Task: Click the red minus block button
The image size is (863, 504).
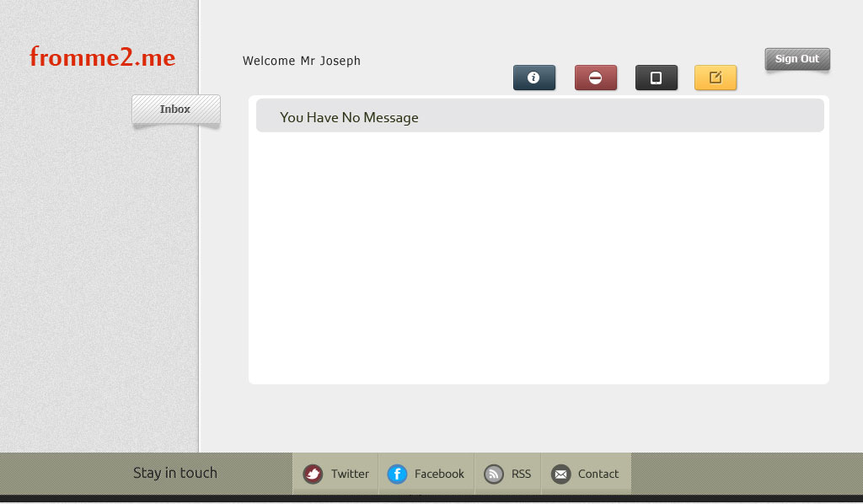Action: 596,78
